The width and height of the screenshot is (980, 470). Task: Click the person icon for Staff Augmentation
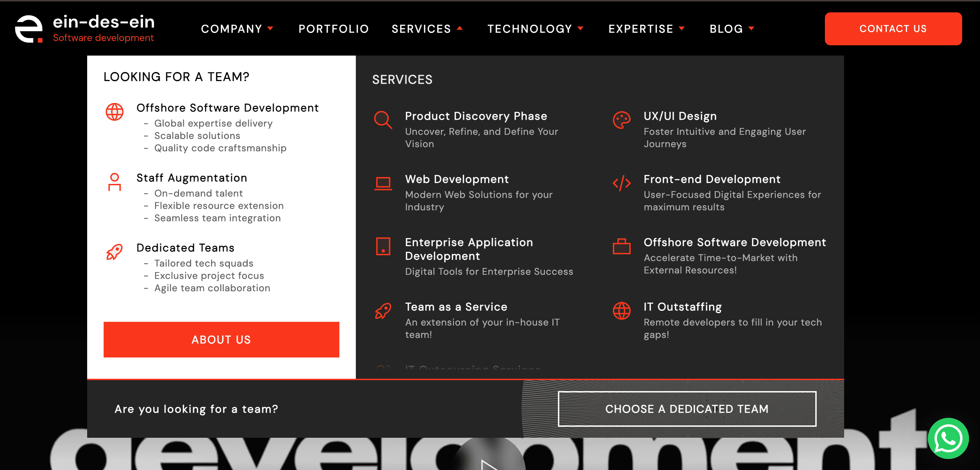click(114, 182)
